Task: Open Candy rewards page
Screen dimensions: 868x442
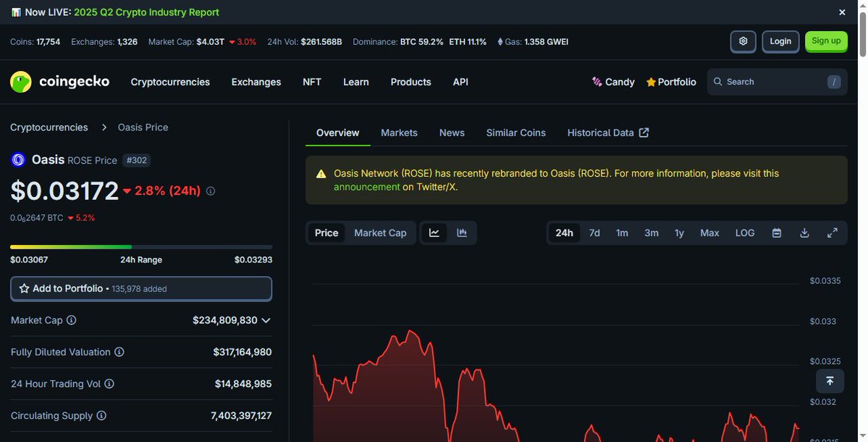Action: pos(612,82)
